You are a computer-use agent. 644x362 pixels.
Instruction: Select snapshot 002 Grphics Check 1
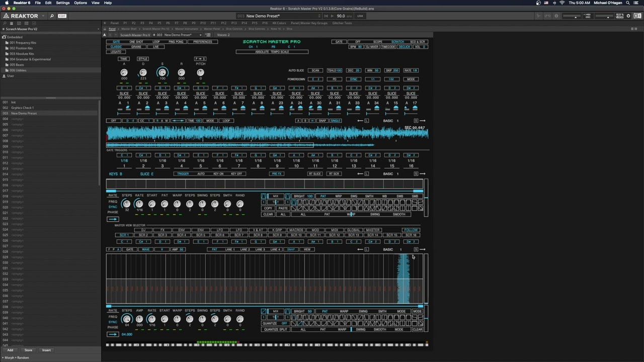(22, 108)
